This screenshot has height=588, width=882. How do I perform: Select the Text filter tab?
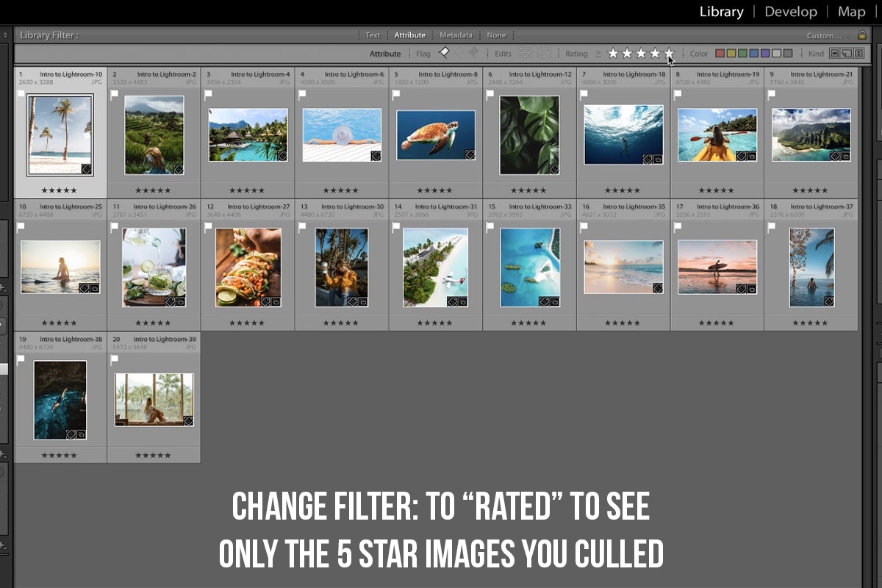coord(373,35)
